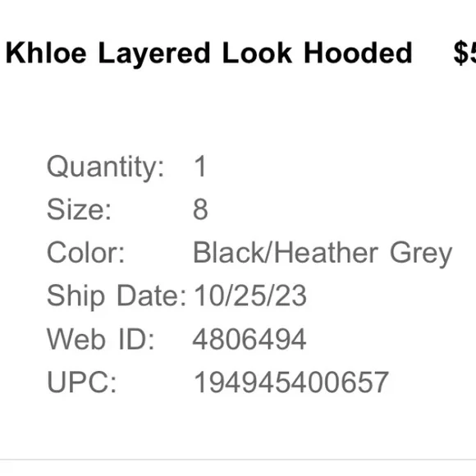Click the Size label

click(x=79, y=209)
